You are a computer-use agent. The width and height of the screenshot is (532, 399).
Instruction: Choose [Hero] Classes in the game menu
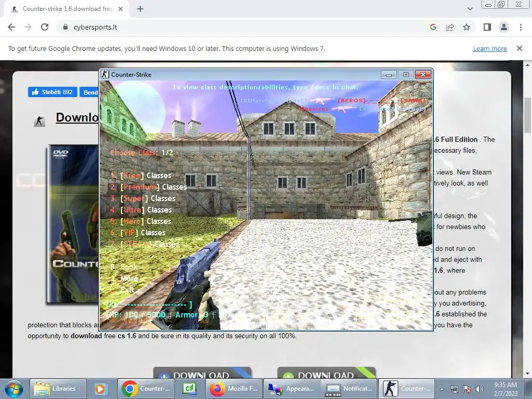(141, 221)
